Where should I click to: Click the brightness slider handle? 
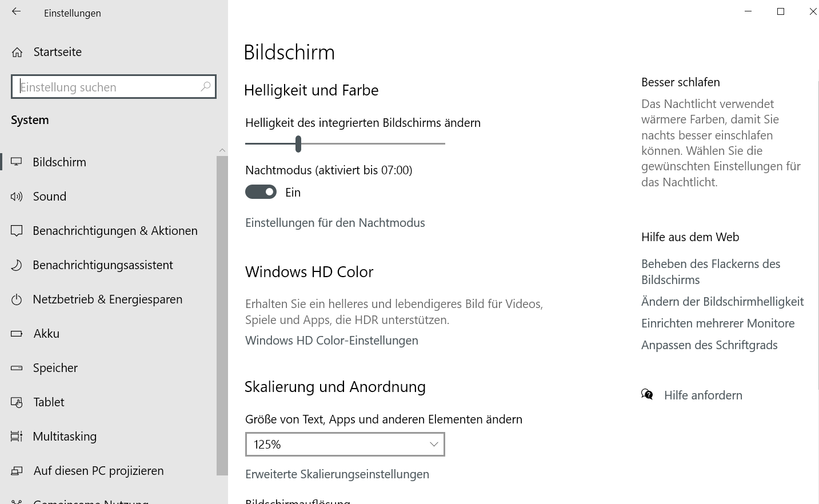coord(298,144)
